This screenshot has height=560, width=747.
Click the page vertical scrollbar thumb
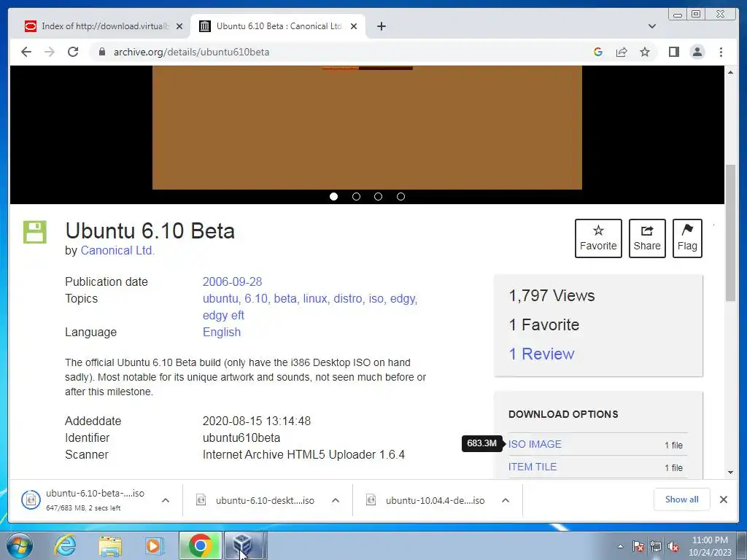coord(730,233)
